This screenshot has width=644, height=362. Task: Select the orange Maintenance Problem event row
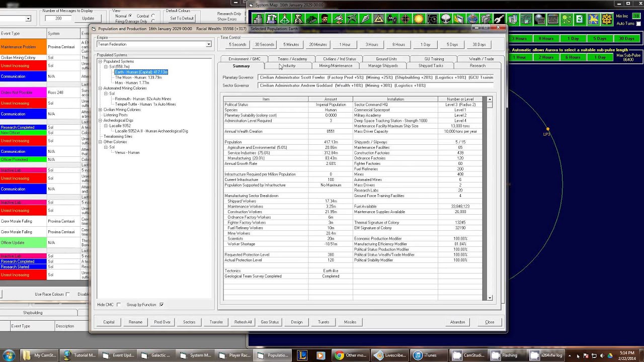click(x=23, y=47)
